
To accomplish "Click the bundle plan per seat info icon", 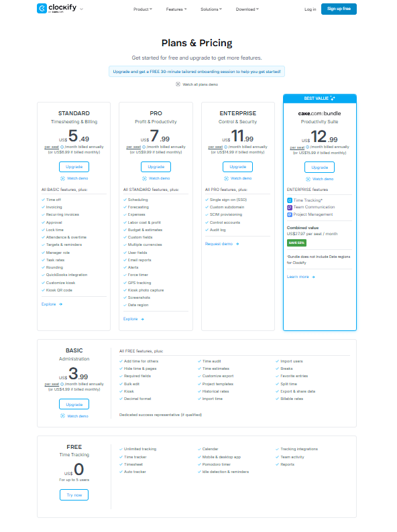I will coord(308,147).
